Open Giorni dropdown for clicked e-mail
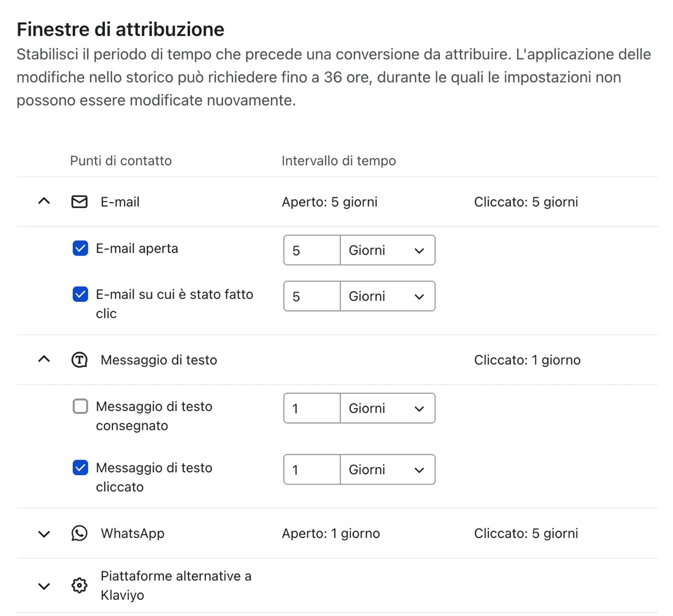This screenshot has height=616, width=673. pos(387,296)
